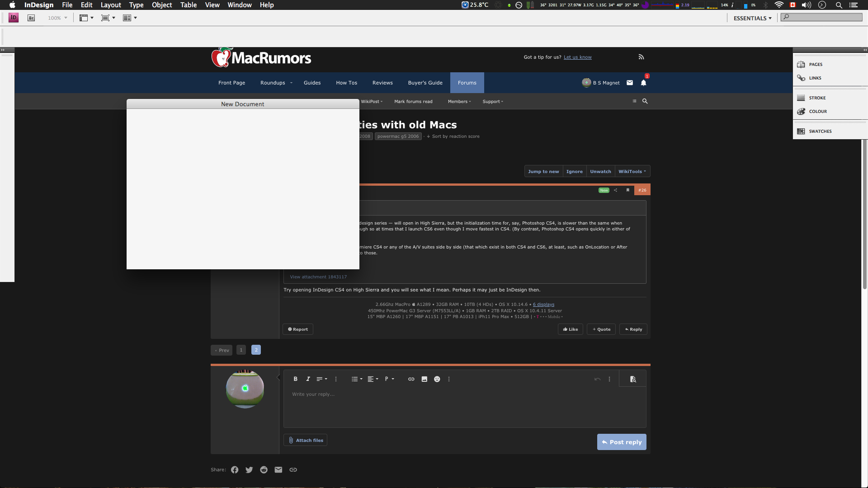Open the notifications bell icon
This screenshot has height=488, width=868.
click(643, 83)
